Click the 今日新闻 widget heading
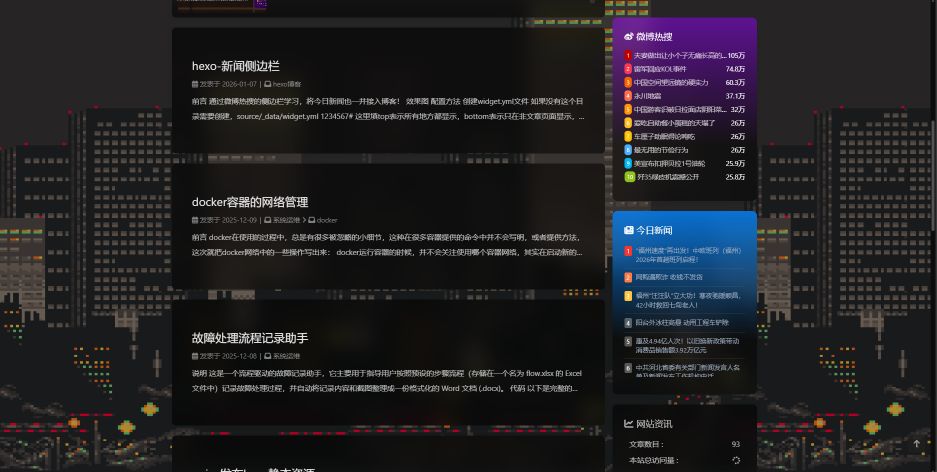 (x=654, y=230)
